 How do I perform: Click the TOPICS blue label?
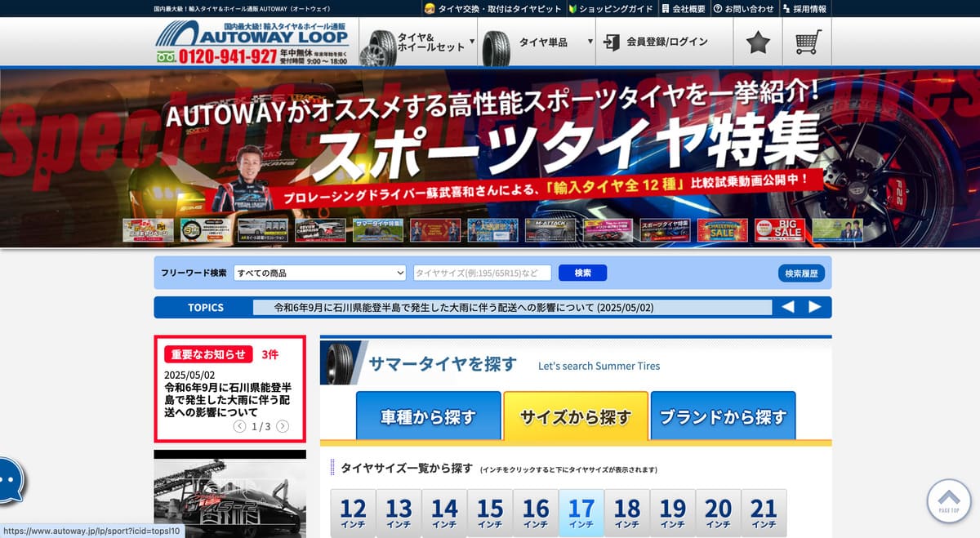tap(205, 308)
